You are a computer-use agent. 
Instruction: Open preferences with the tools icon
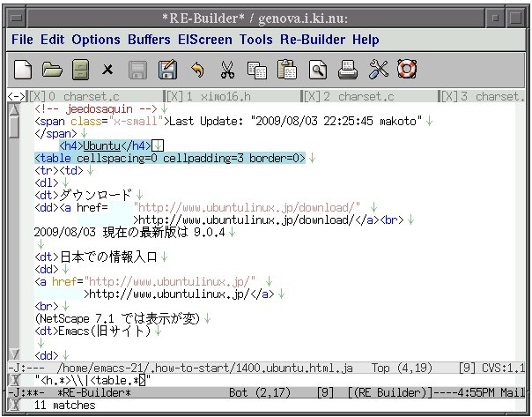tap(378, 70)
